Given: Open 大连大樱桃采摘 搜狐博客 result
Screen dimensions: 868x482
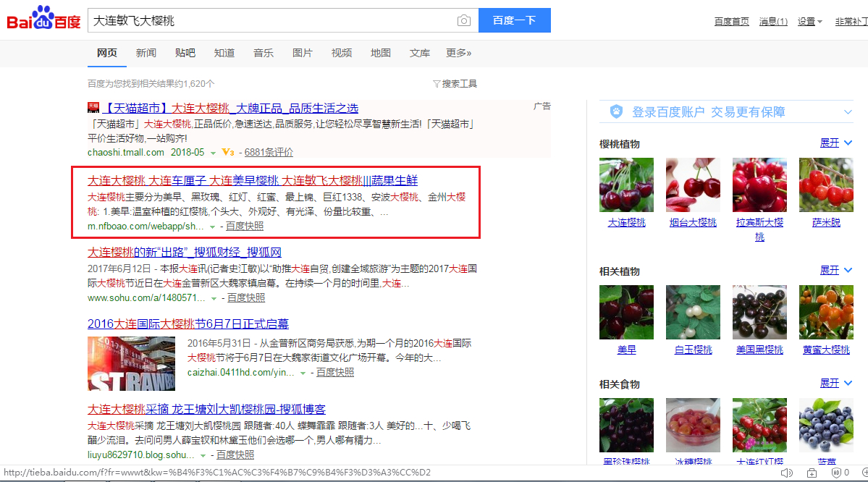Looking at the screenshot, I should click(x=206, y=410).
